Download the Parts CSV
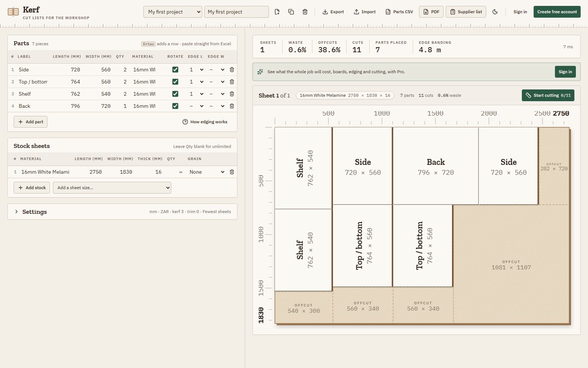The width and height of the screenshot is (588, 368). tap(399, 12)
